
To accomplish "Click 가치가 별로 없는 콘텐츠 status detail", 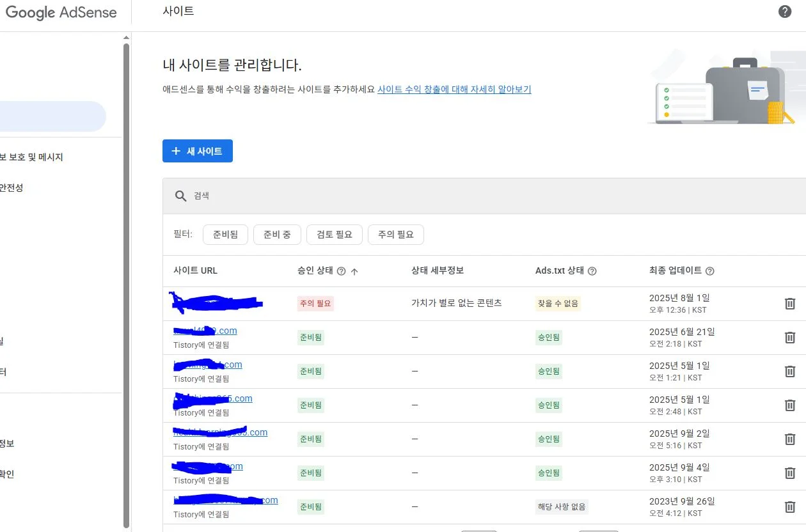I will pyautogui.click(x=457, y=303).
